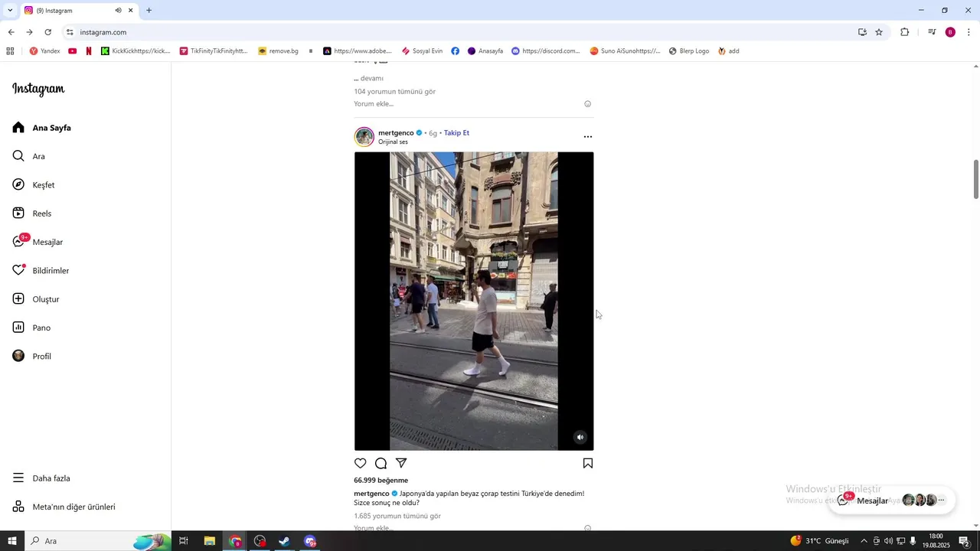The image size is (980, 551).
Task: Open floating Mesajlar chat widget
Action: (x=892, y=500)
